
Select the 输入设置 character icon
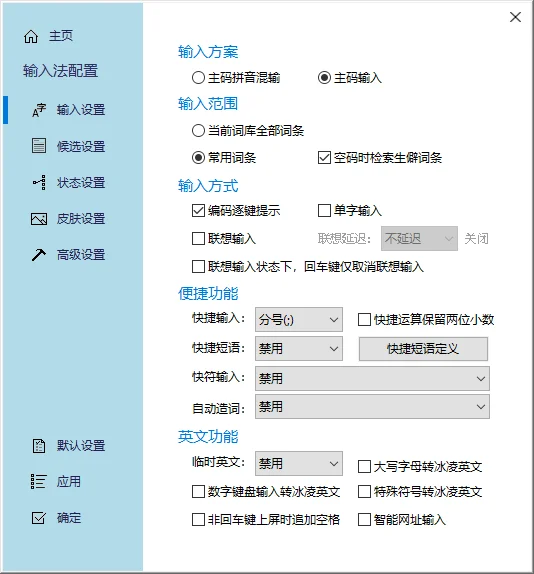(x=39, y=110)
